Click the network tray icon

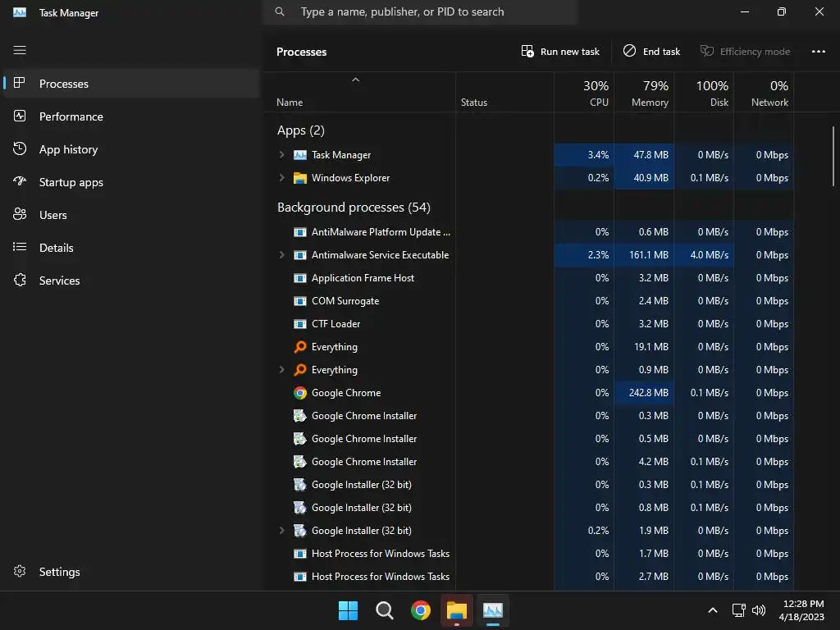click(739, 610)
